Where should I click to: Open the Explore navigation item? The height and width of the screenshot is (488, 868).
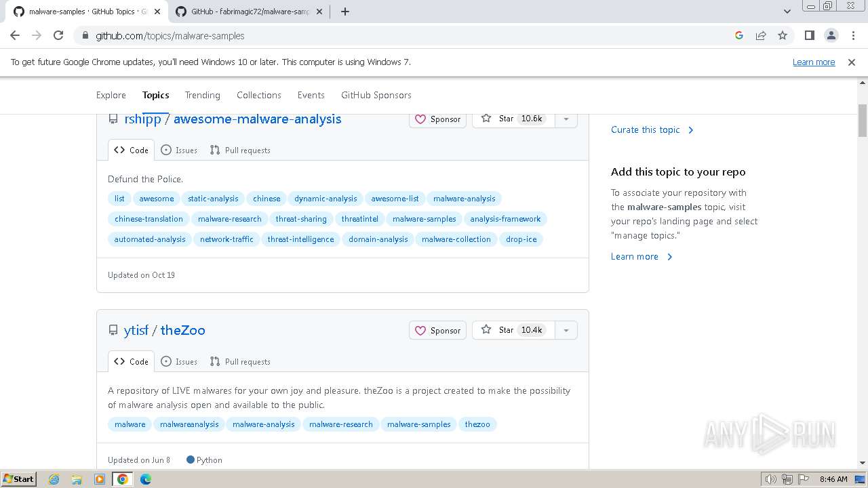(111, 95)
